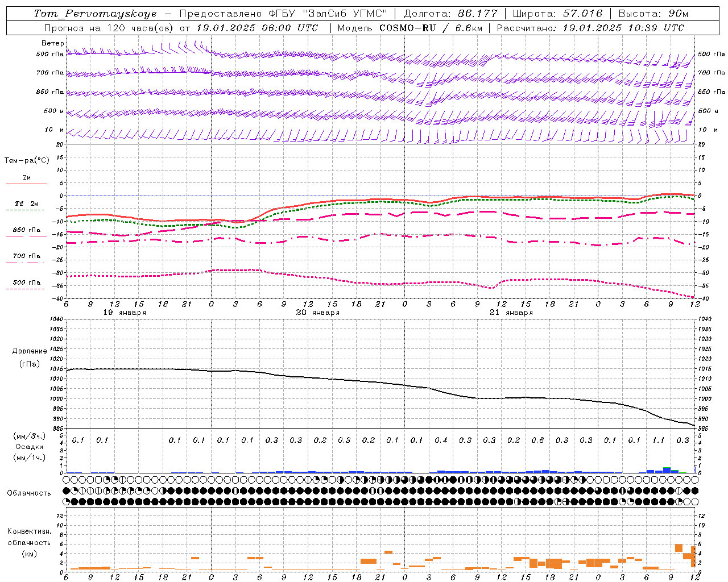This screenshot has width=728, height=582.
Task: Click the station title Tom_Pervomayskoye
Action: (95, 14)
